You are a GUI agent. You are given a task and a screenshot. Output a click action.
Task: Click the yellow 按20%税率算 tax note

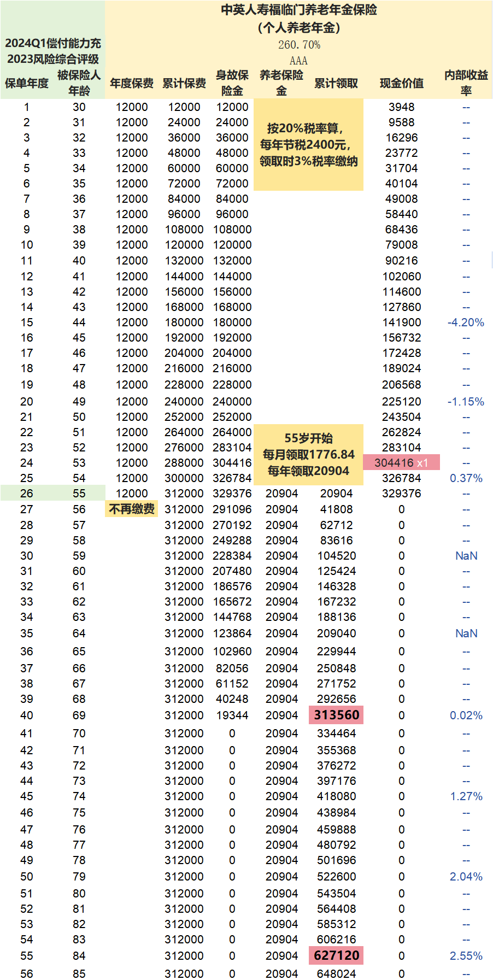tap(309, 145)
